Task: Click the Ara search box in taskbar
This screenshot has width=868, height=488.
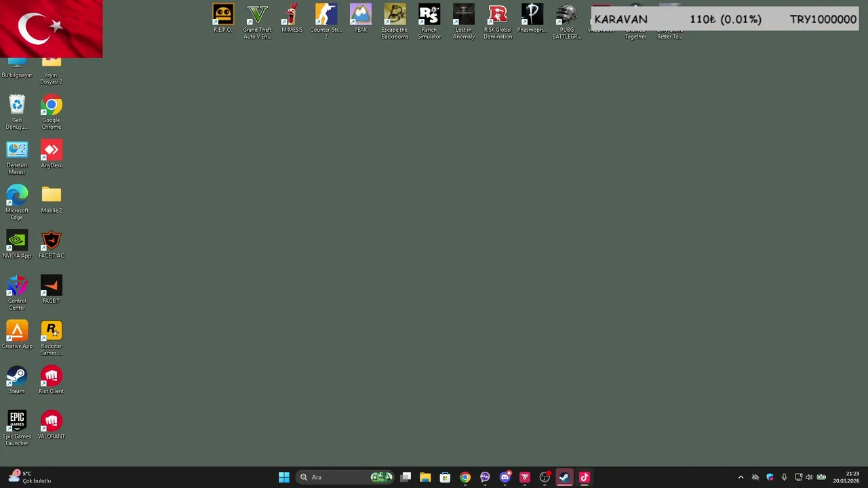Action: coord(346,477)
